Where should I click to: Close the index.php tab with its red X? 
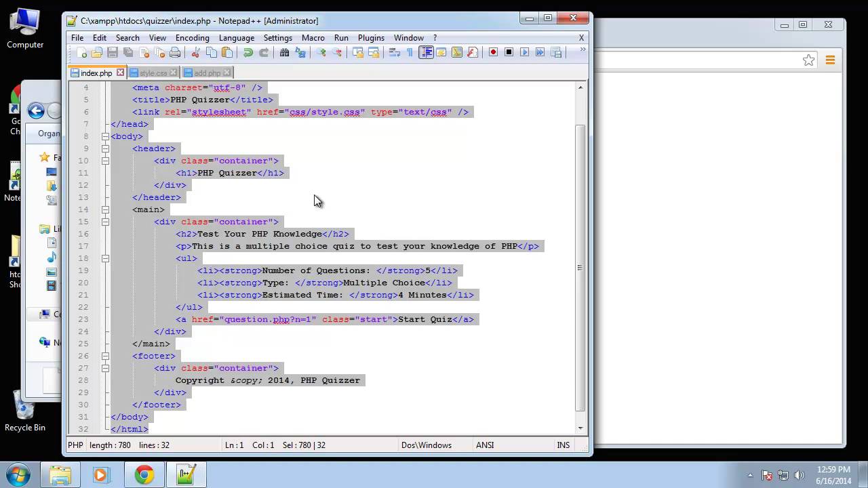coord(120,73)
